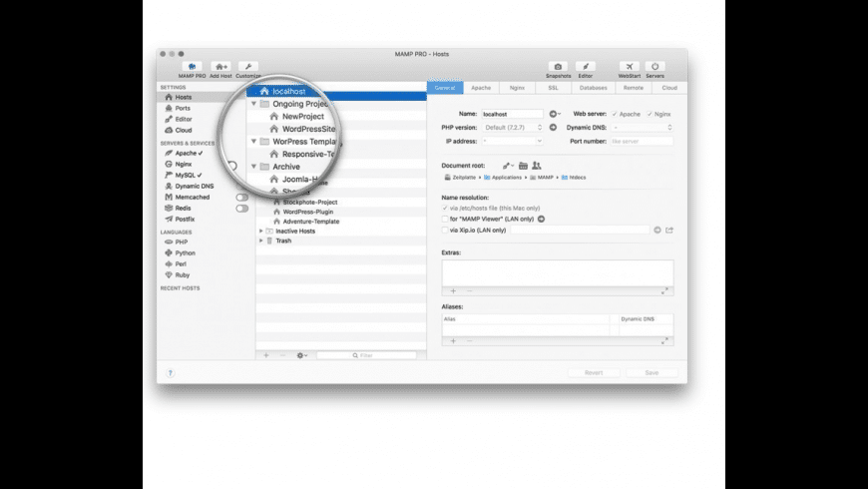Open the Dynamic DNS dropdown
Viewport: 868px width, 489px height.
pos(643,128)
